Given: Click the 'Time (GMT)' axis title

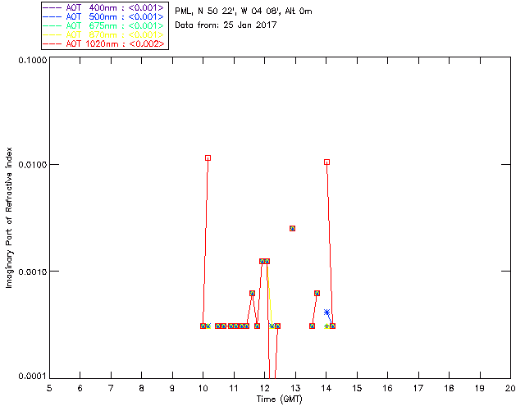Looking at the screenshot, I should [x=279, y=399].
